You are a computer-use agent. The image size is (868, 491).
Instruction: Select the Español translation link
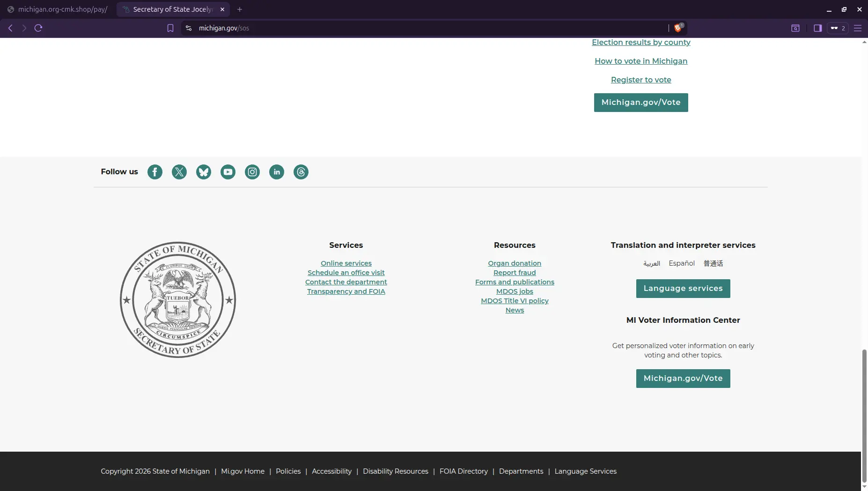click(x=681, y=263)
